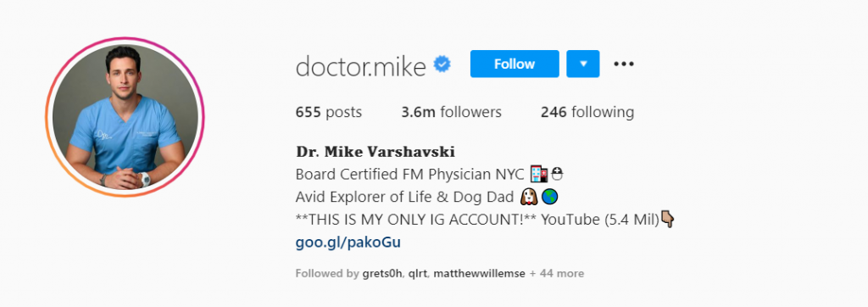Open the profile picture story ring

pos(125,117)
